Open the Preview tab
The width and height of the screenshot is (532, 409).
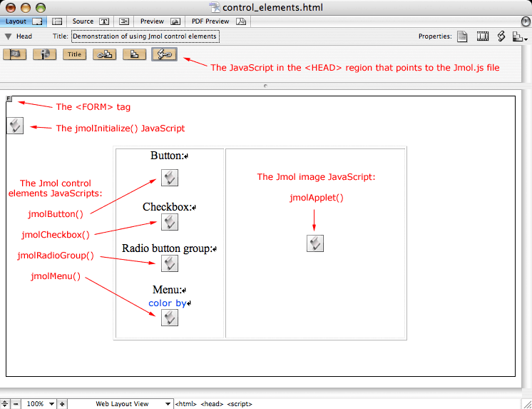[152, 22]
